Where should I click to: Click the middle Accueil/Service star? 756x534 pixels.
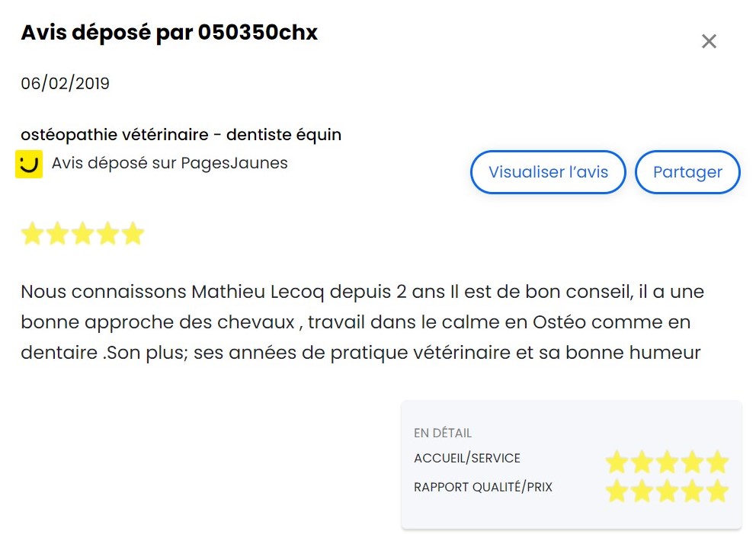pos(667,462)
